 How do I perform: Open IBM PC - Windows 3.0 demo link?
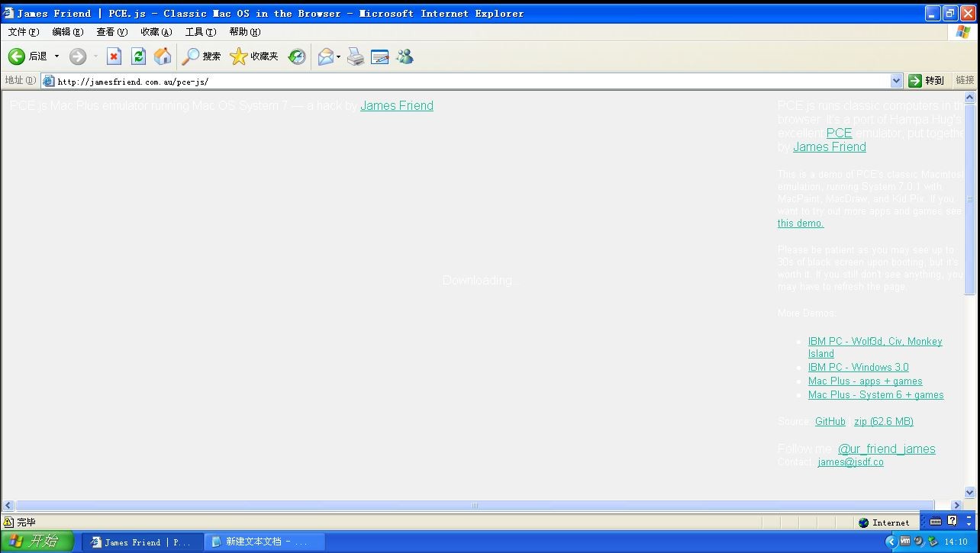pos(859,368)
